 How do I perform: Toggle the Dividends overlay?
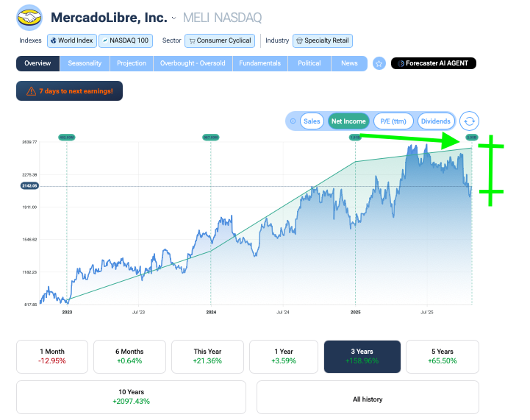pos(436,121)
